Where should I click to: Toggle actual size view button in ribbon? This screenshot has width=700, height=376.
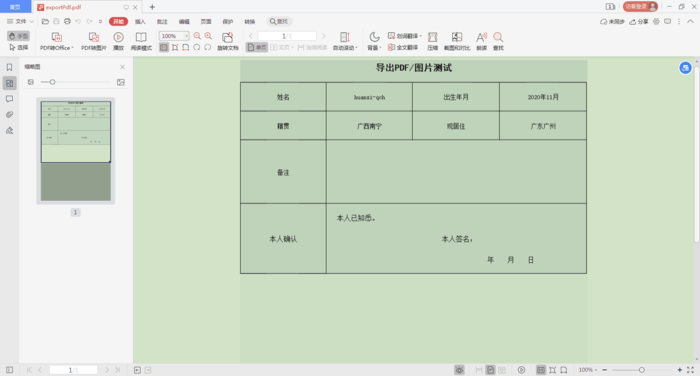[164, 47]
